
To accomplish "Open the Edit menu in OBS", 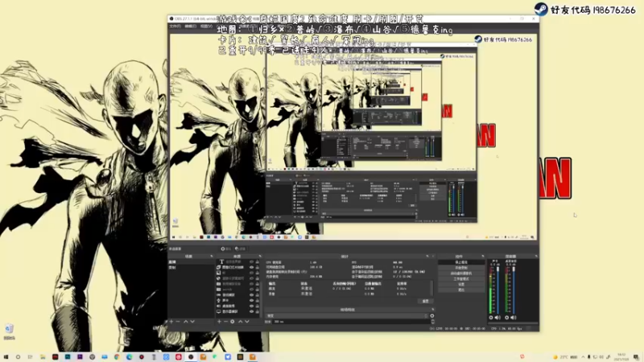I will [190, 26].
